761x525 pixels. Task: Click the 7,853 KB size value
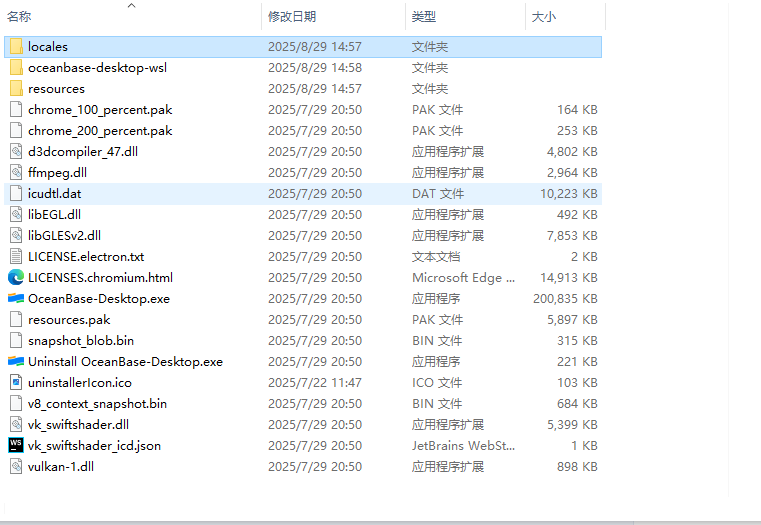[x=572, y=235]
